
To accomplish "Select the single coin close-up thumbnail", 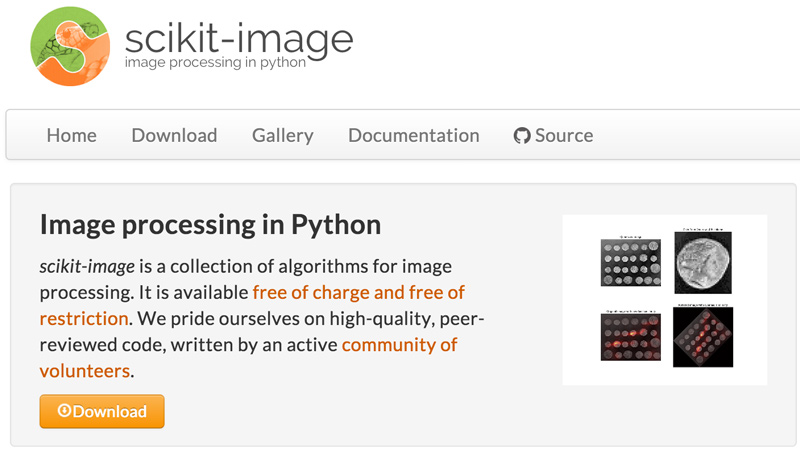I will tap(701, 262).
